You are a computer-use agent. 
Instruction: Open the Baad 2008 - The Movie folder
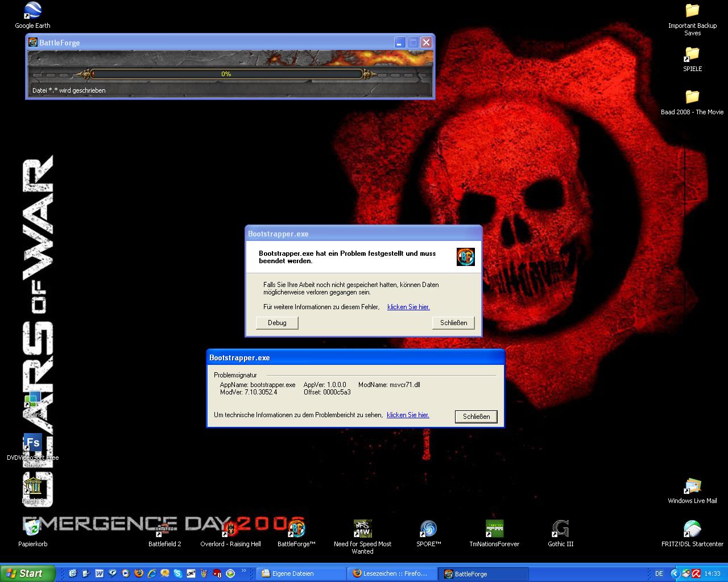point(692,102)
